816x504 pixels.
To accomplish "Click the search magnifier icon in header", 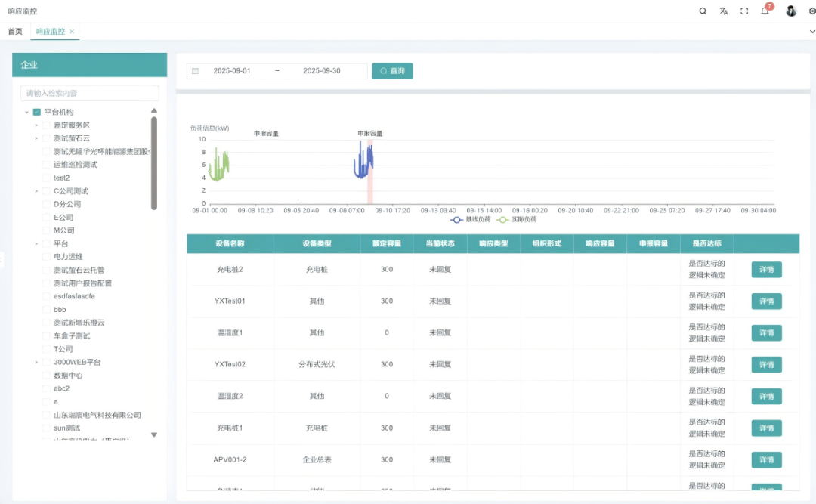I will pyautogui.click(x=703, y=11).
